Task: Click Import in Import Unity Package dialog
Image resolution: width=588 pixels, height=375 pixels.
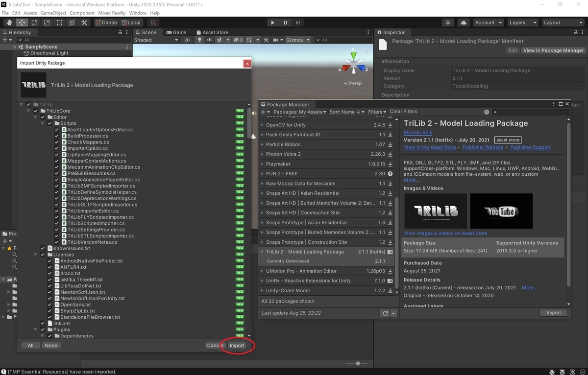Action: [x=237, y=346]
